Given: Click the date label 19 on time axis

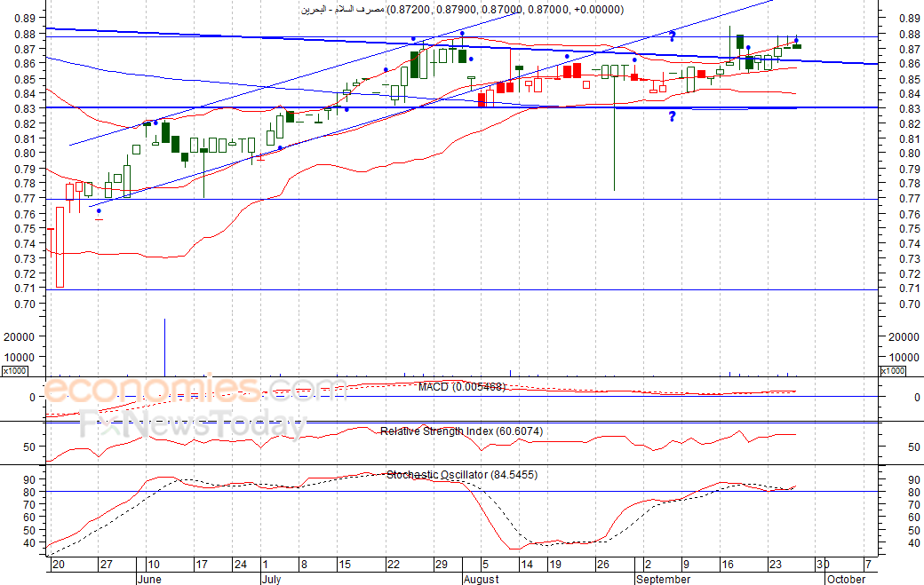Looking at the screenshot, I should click(x=555, y=565).
